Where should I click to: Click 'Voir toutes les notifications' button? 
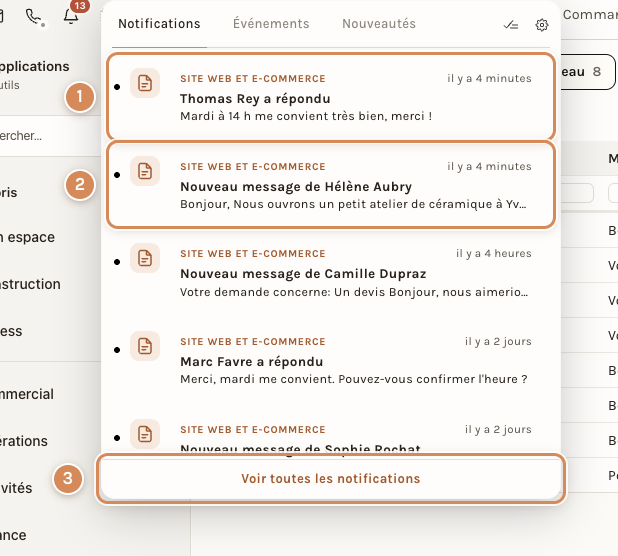[331, 478]
